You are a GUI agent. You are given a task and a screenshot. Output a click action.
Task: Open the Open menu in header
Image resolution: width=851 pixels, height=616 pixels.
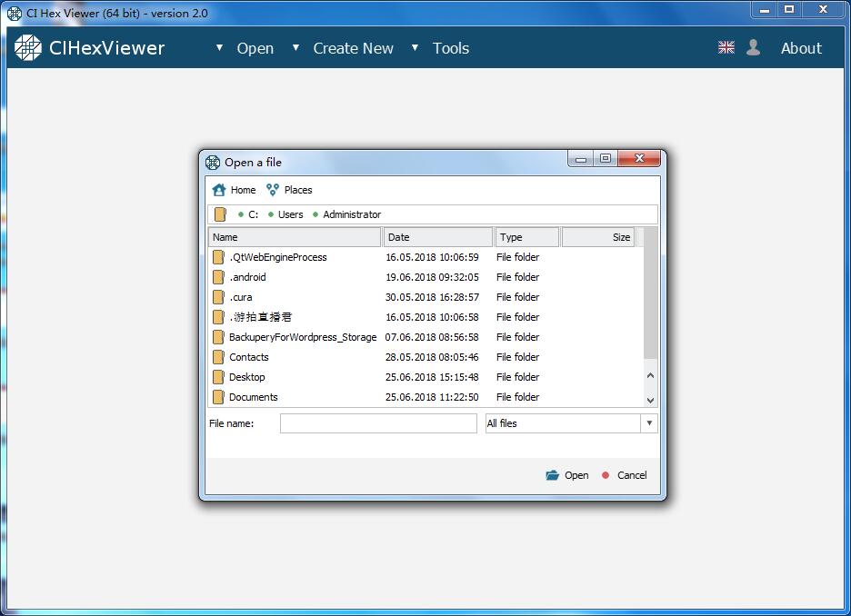[x=255, y=48]
